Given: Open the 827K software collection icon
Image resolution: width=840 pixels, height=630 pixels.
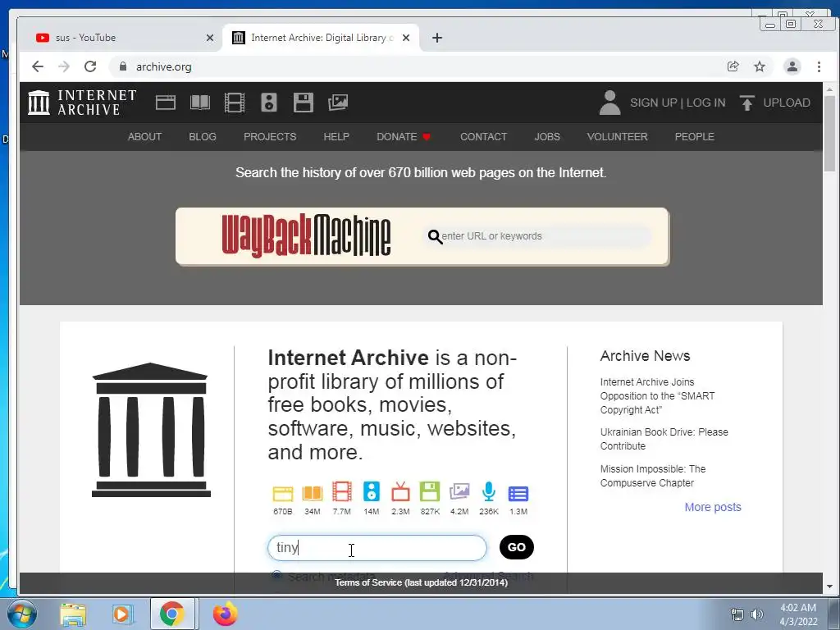Looking at the screenshot, I should tap(430, 492).
